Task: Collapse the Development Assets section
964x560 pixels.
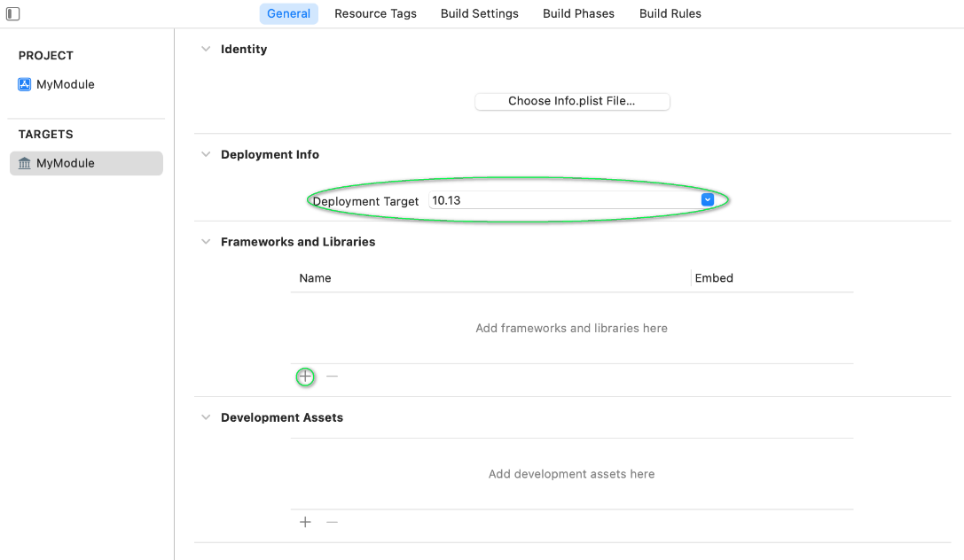Action: pyautogui.click(x=206, y=417)
